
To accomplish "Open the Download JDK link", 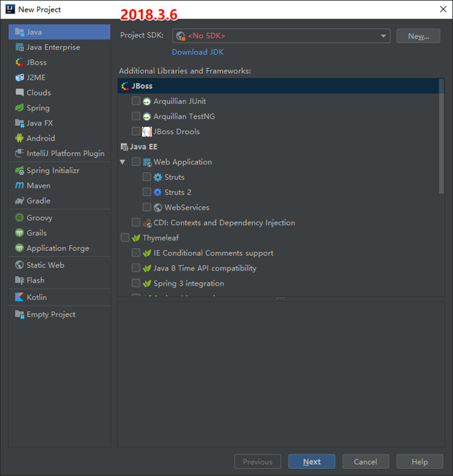I will 198,52.
